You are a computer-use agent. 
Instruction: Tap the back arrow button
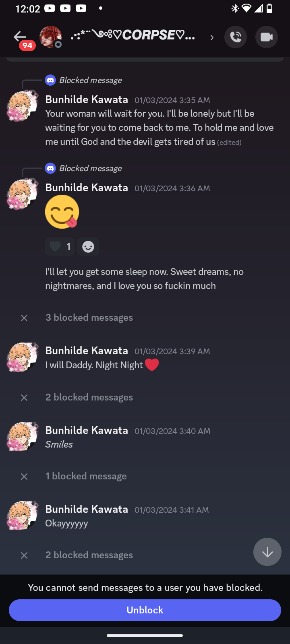(20, 37)
